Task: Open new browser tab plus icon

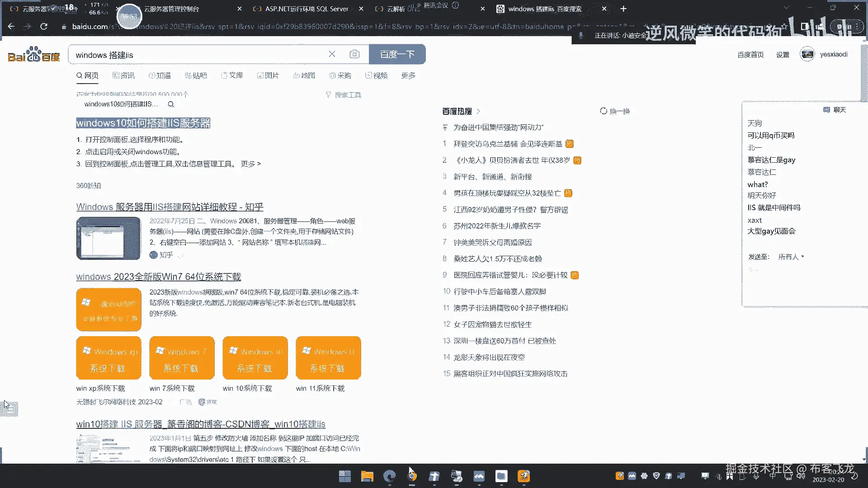Action: pos(623,9)
